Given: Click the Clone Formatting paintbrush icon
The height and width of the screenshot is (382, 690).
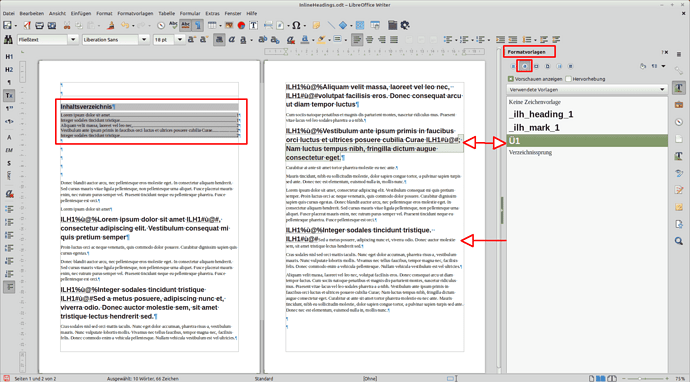Looking at the screenshot, I should [x=111, y=26].
